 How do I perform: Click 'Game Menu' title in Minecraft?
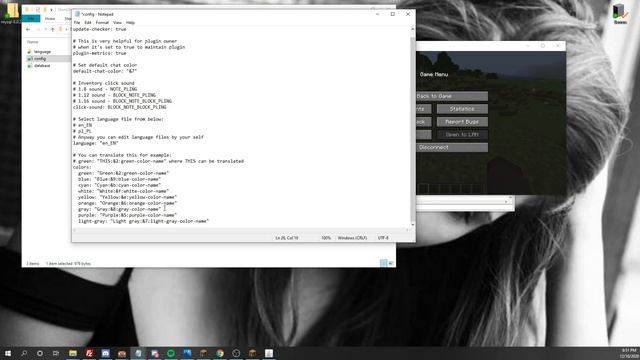(x=433, y=74)
